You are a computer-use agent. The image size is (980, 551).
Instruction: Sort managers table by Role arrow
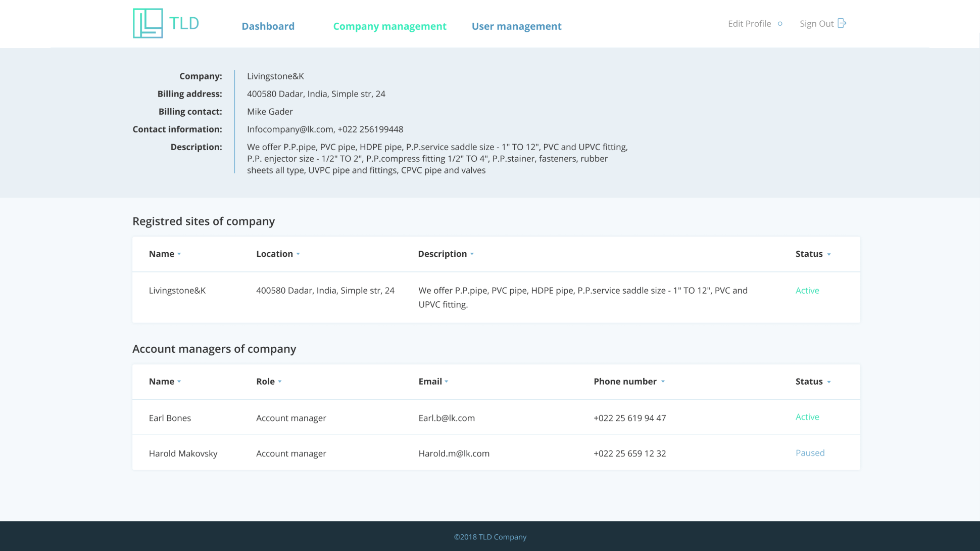pyautogui.click(x=280, y=382)
